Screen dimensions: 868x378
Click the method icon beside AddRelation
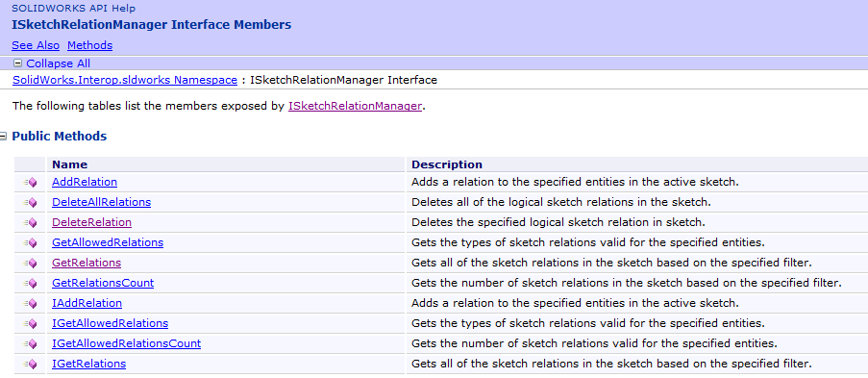click(30, 183)
